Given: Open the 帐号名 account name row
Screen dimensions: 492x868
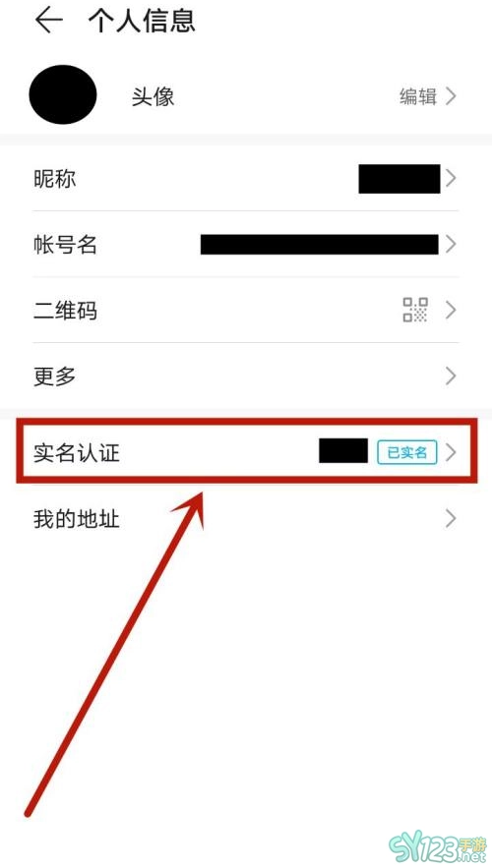Looking at the screenshot, I should coord(246,244).
